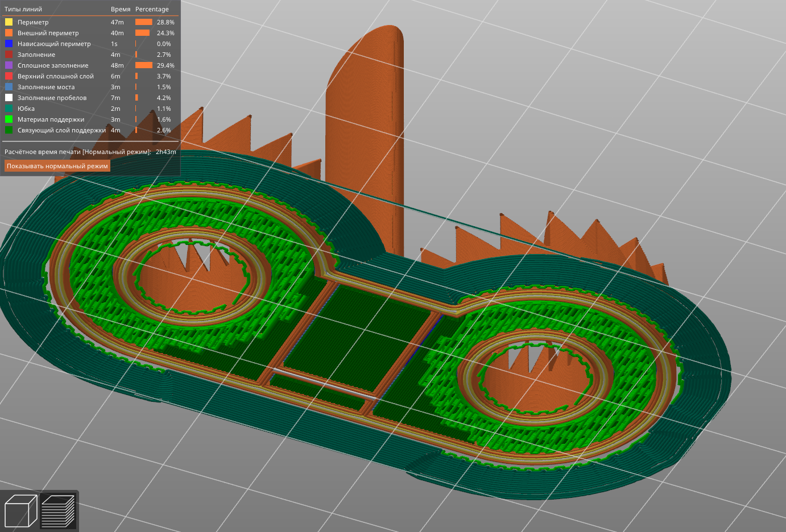Toggle the teal Юбка color swatch
This screenshot has width=786, height=532.
coord(9,109)
